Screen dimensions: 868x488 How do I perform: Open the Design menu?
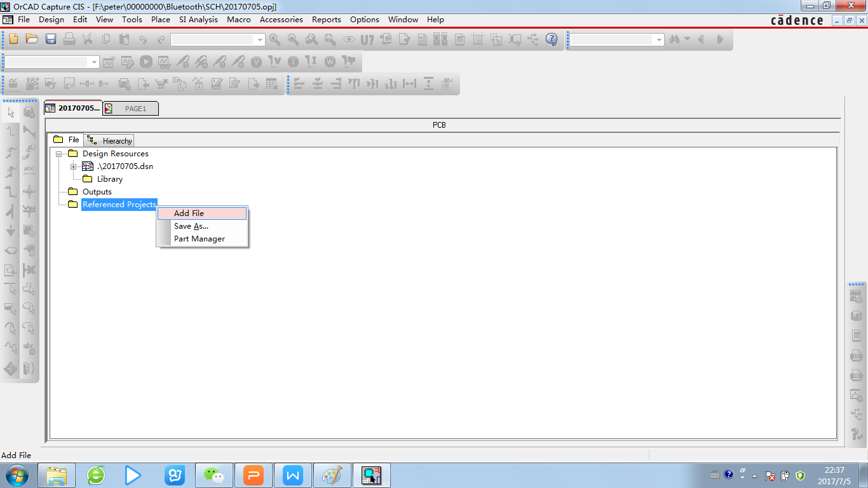pyautogui.click(x=51, y=20)
